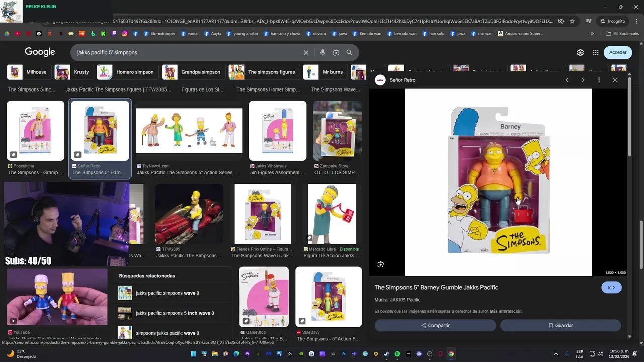The height and width of the screenshot is (362, 644).
Task: Select related search 'simpsons wave 3'
Action: (175, 293)
